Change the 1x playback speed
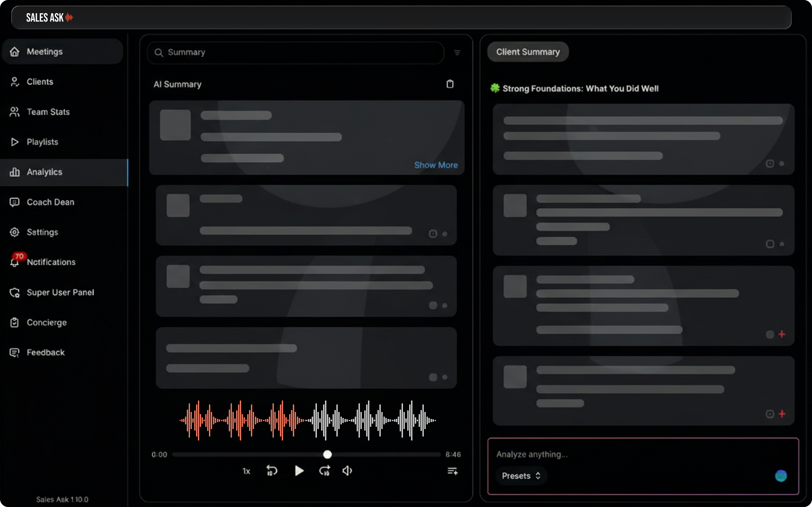Screen dimensions: 812x507 (x=246, y=471)
